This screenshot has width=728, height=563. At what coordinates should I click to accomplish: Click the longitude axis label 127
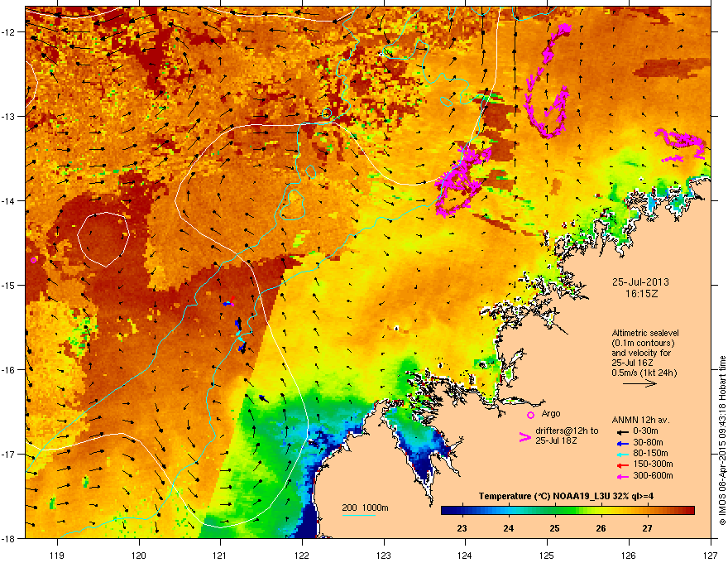pyautogui.click(x=711, y=555)
